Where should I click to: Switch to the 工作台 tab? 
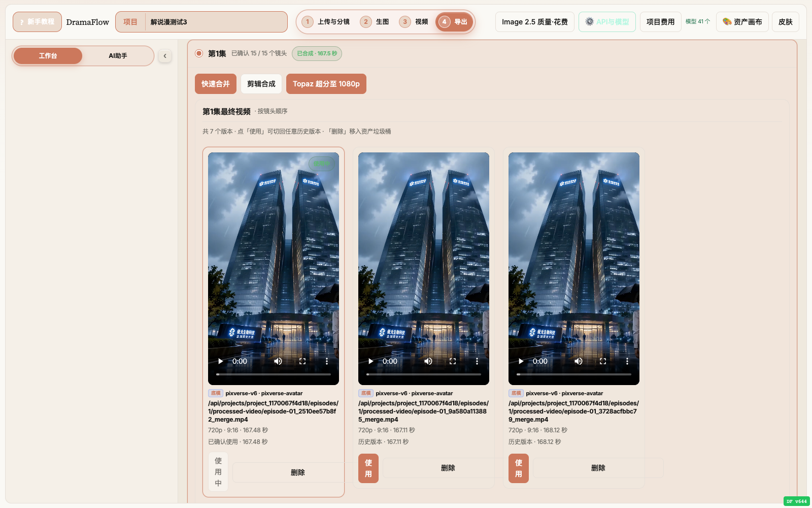48,56
